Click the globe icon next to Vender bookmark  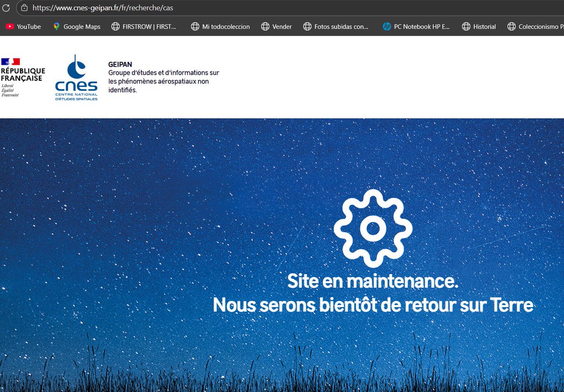(x=266, y=27)
